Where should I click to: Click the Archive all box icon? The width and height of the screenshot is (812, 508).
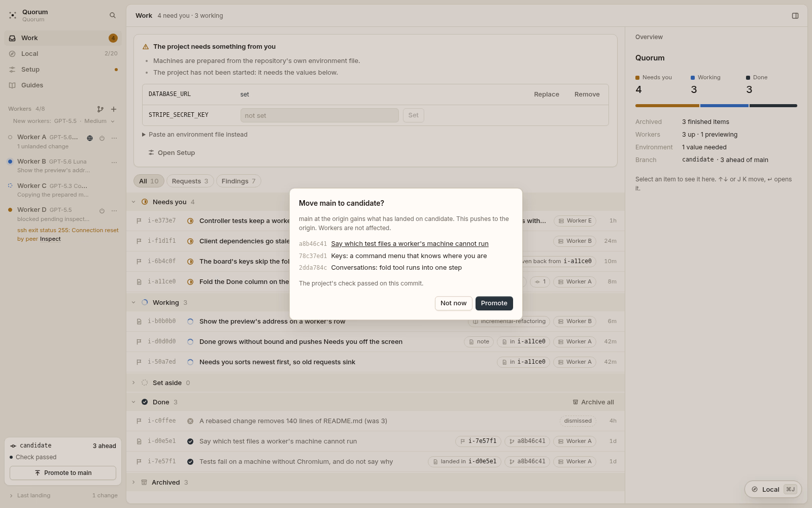[576, 402]
